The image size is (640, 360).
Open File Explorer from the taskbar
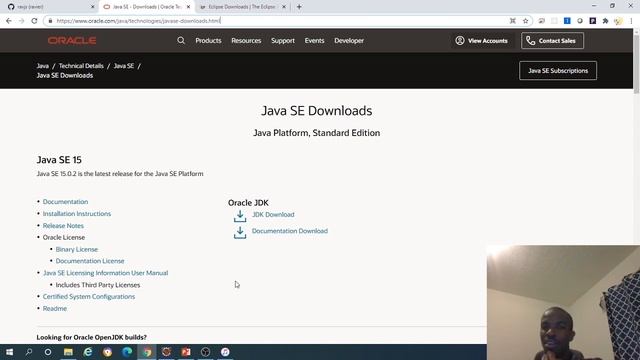click(68, 352)
